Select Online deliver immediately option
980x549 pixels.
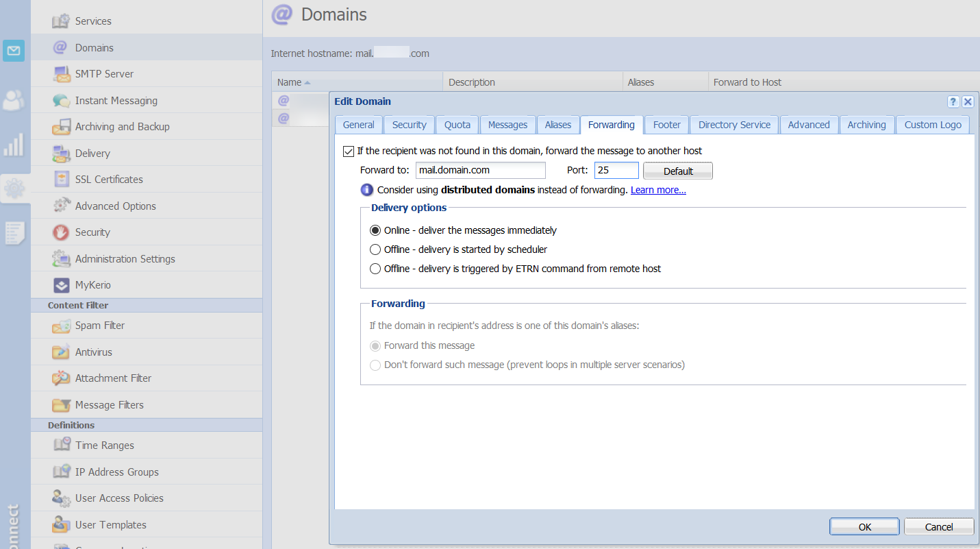pos(375,230)
